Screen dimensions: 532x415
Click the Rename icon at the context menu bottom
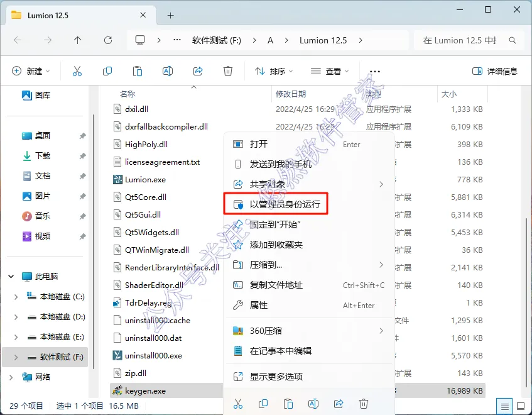[313, 404]
